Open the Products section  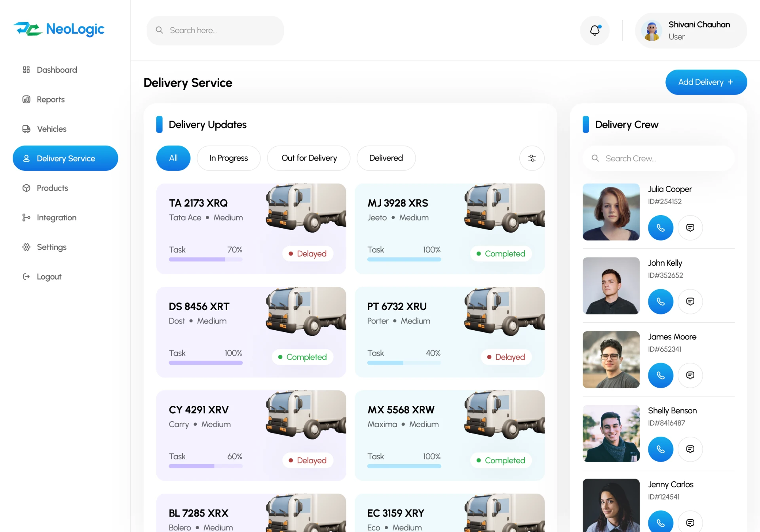[x=52, y=188]
